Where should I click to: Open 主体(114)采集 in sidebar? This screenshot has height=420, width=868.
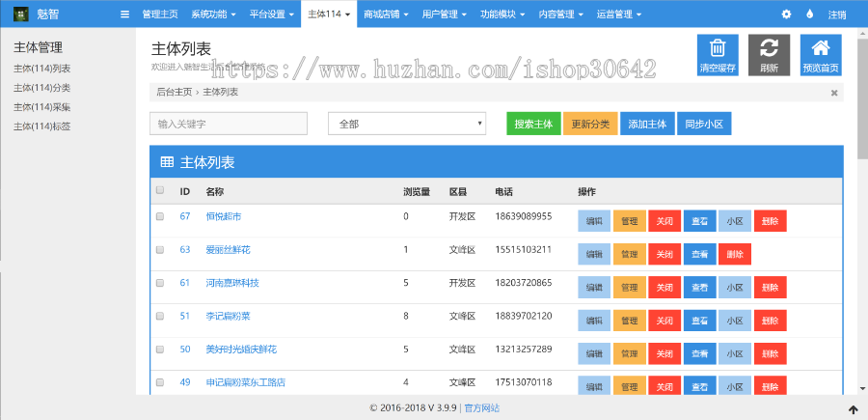[42, 107]
